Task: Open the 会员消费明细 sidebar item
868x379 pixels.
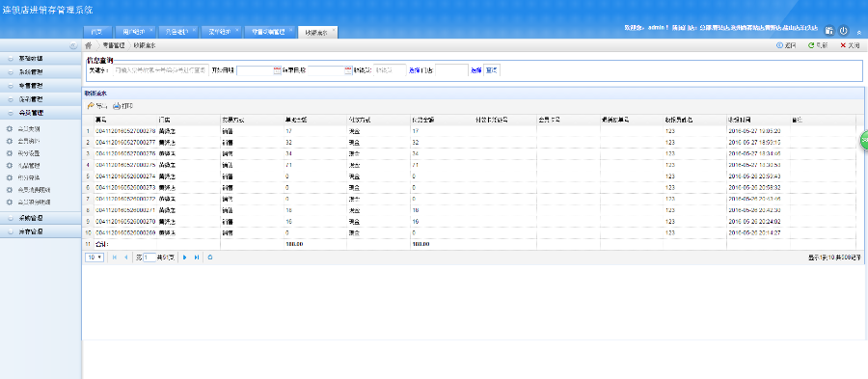Action: click(35, 190)
